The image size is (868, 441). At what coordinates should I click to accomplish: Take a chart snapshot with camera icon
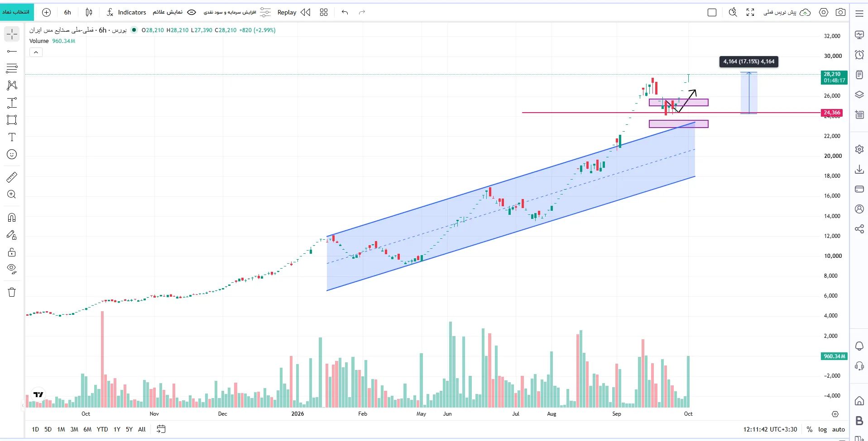click(840, 12)
